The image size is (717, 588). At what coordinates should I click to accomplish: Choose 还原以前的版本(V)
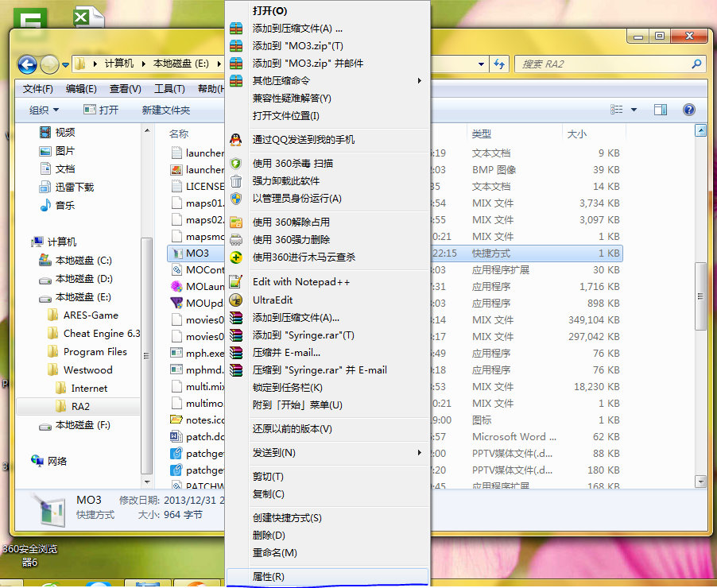pyautogui.click(x=293, y=429)
